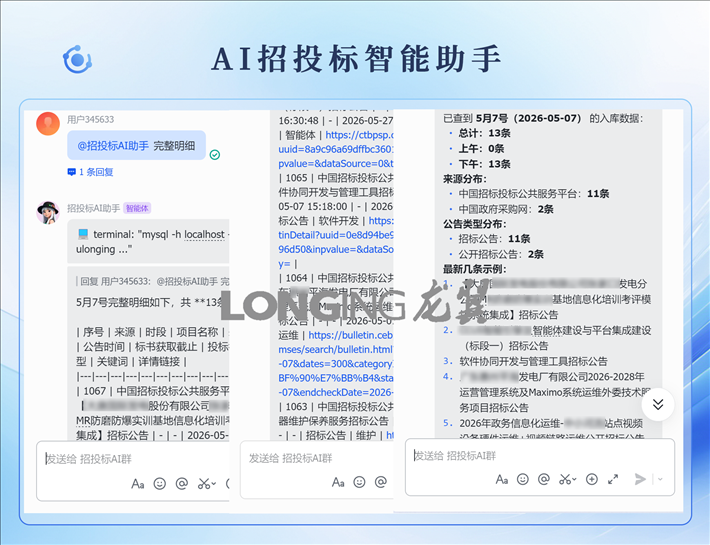The height and width of the screenshot is (545, 710).
Task: Click the green check status icon beside the 完整明细 message
Action: pos(215,155)
